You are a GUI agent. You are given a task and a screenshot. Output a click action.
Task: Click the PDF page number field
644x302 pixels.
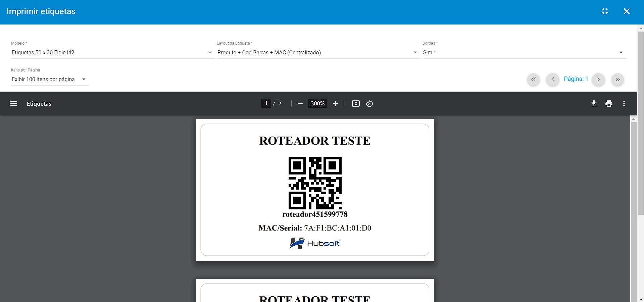pyautogui.click(x=266, y=104)
